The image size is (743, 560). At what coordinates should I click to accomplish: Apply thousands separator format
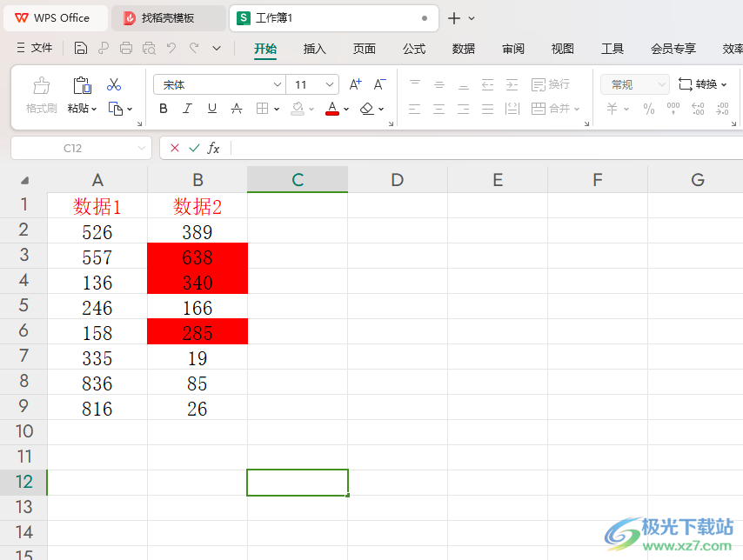tap(673, 109)
